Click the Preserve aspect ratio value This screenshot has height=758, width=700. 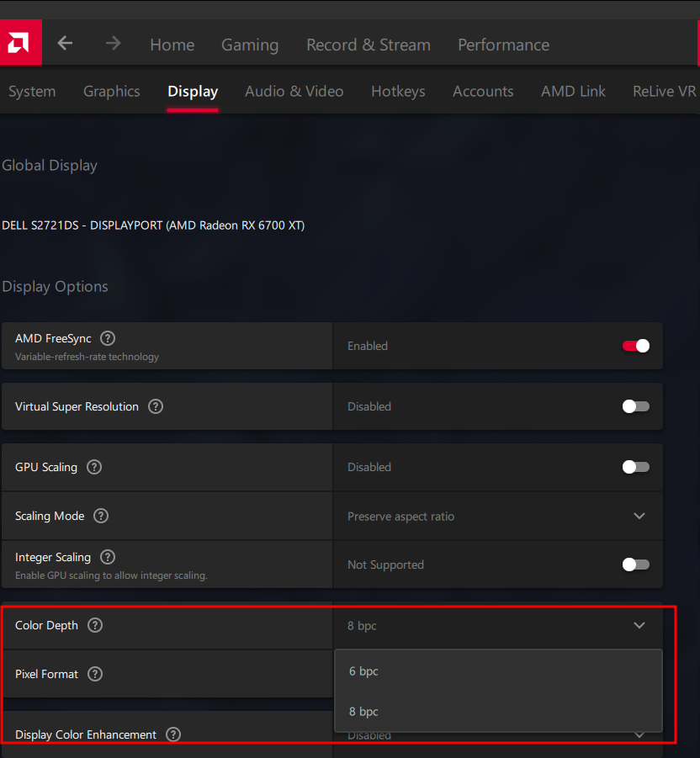click(400, 517)
